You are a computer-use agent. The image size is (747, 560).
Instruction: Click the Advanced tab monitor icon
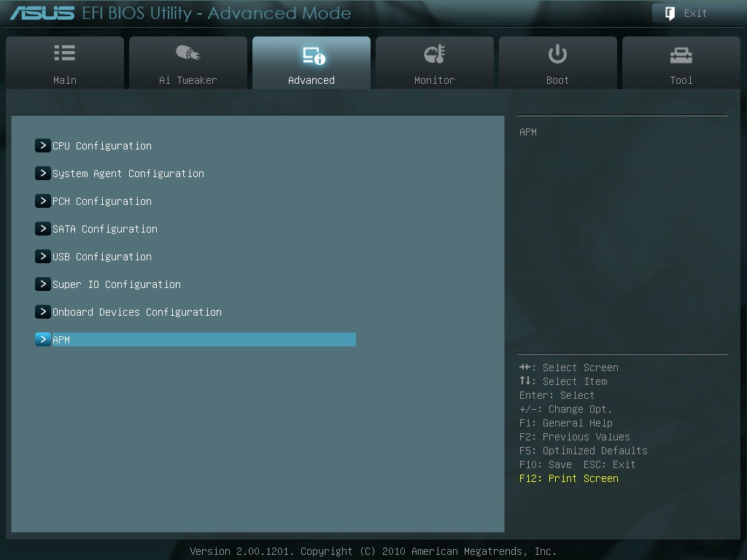[314, 55]
